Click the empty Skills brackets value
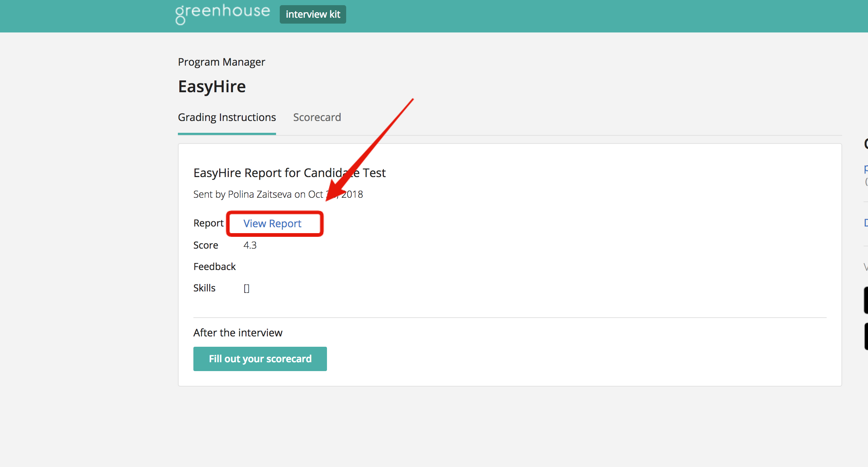 (x=246, y=288)
